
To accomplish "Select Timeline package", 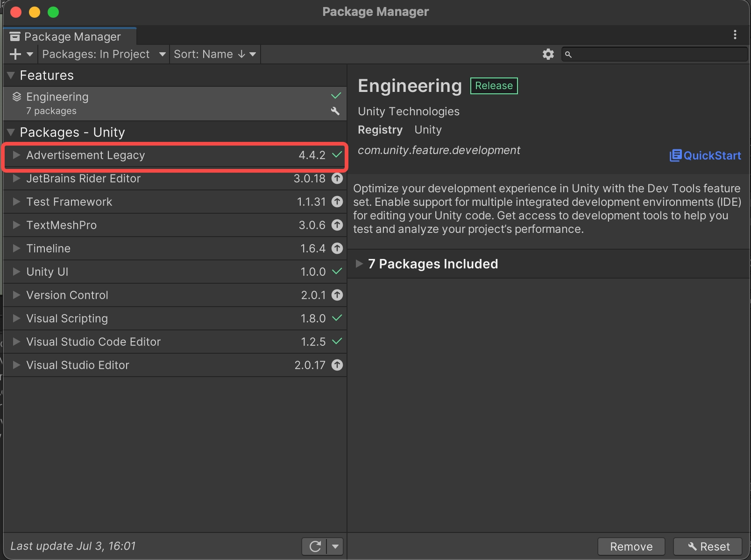I will 175,248.
